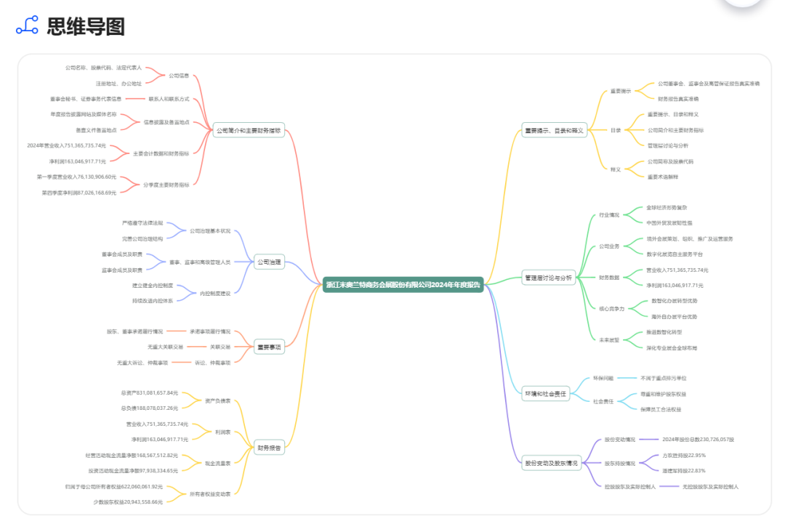The height and width of the screenshot is (532, 785).
Task: Select the boxed 重要提示、目录和释义 main branch node
Action: coord(554,130)
